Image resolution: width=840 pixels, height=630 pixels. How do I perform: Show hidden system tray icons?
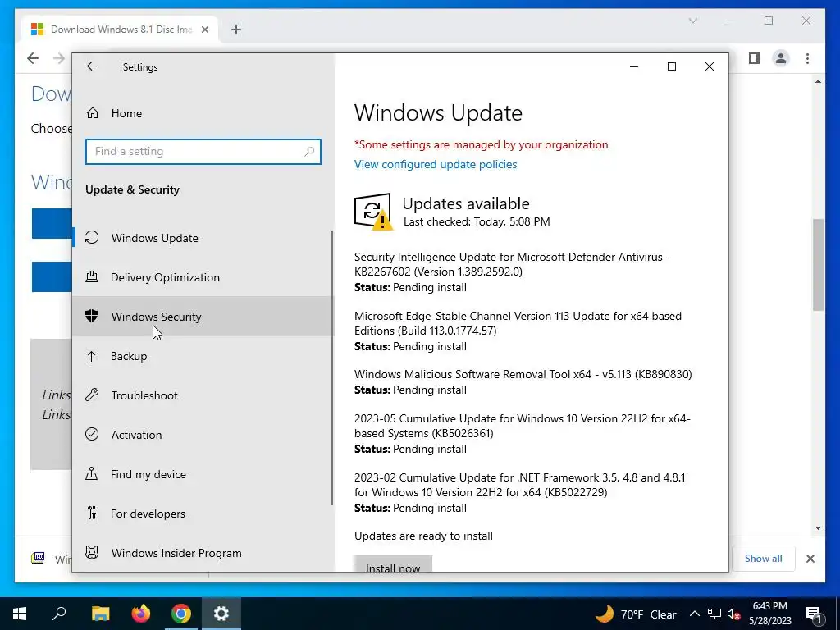pyautogui.click(x=694, y=614)
